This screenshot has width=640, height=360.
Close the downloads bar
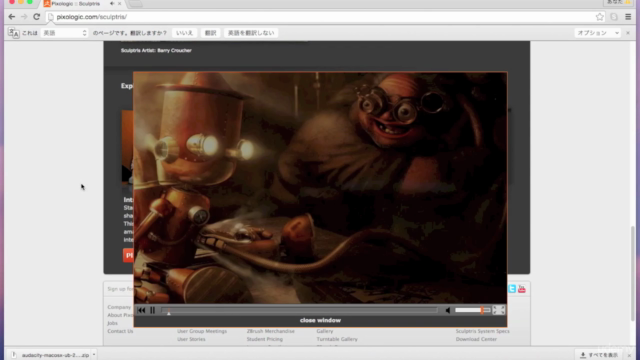[x=630, y=356]
